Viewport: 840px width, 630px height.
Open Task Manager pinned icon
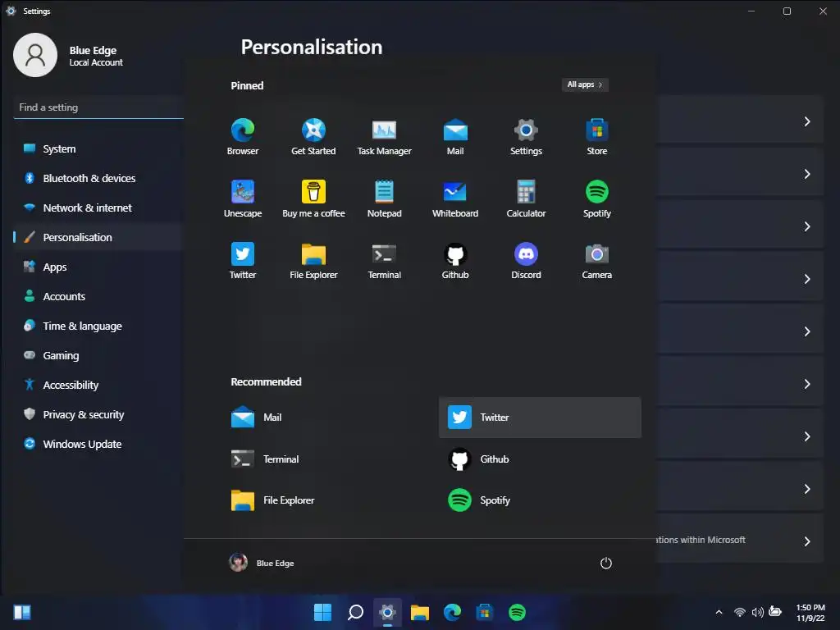[x=384, y=137]
